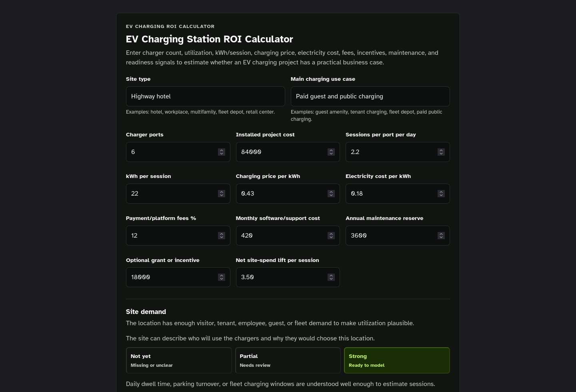The image size is (576, 392).
Task: Select the 'Strong' site demand option
Action: [x=397, y=360]
